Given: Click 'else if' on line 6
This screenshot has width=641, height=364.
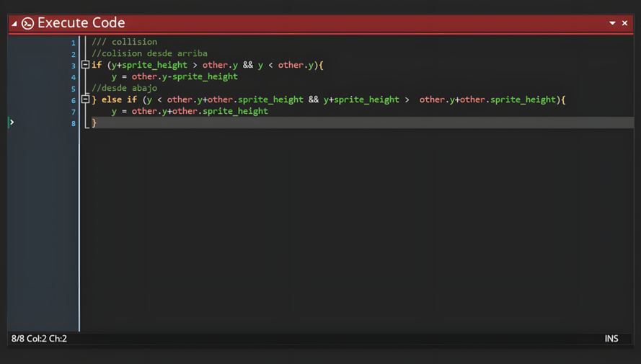Looking at the screenshot, I should (x=120, y=99).
